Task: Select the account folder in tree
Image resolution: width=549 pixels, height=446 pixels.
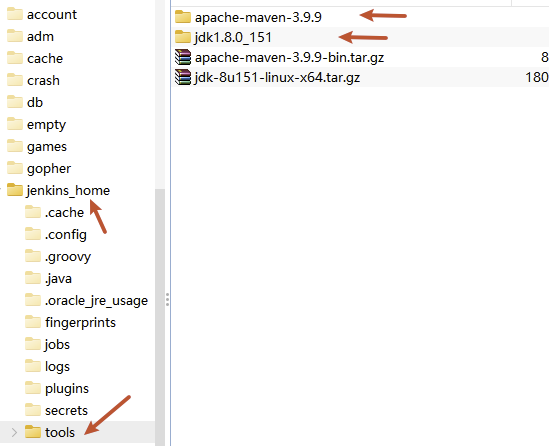Action: [x=42, y=14]
